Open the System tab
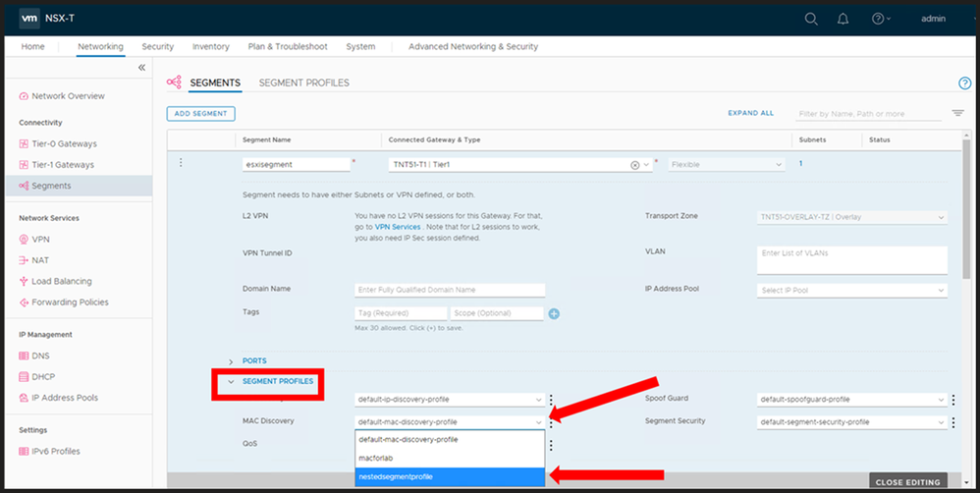 pos(360,46)
